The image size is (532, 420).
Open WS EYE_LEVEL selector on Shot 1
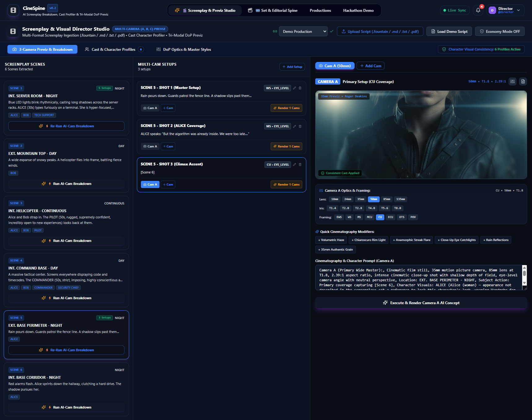click(x=277, y=88)
